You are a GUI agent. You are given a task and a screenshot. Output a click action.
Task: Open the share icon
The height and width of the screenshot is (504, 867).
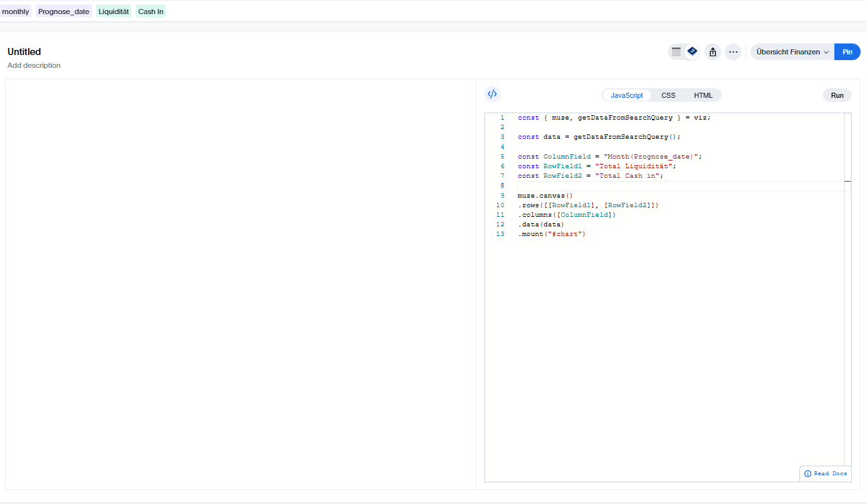[713, 52]
